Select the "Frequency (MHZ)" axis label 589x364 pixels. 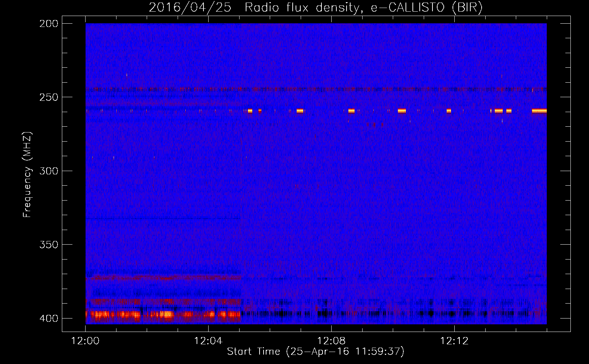[27, 174]
